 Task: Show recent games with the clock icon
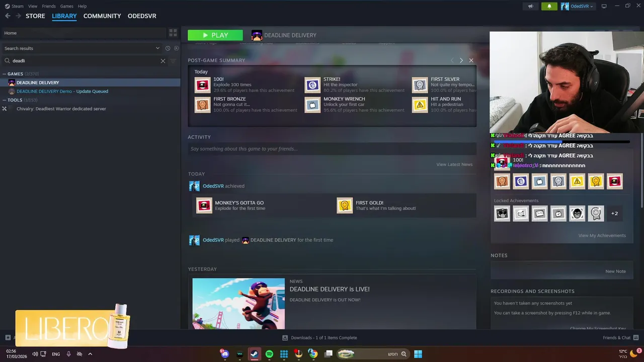point(168,48)
